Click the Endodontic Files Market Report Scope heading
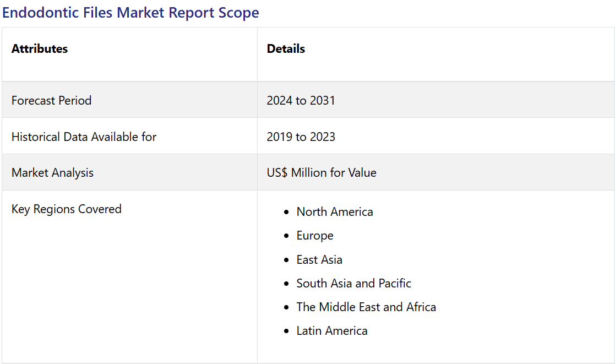Image resolution: width=615 pixels, height=364 pixels. click(x=130, y=13)
